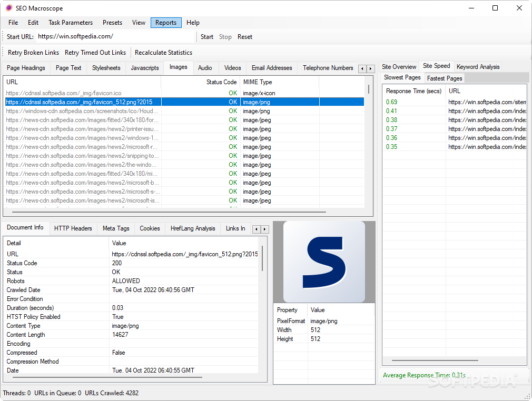
Task: Open the Task Parameters menu
Action: tap(71, 23)
